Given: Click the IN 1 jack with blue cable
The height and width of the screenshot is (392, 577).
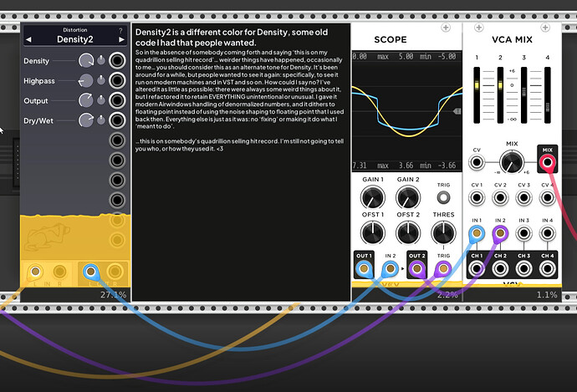Looking at the screenshot, I should pyautogui.click(x=477, y=233).
